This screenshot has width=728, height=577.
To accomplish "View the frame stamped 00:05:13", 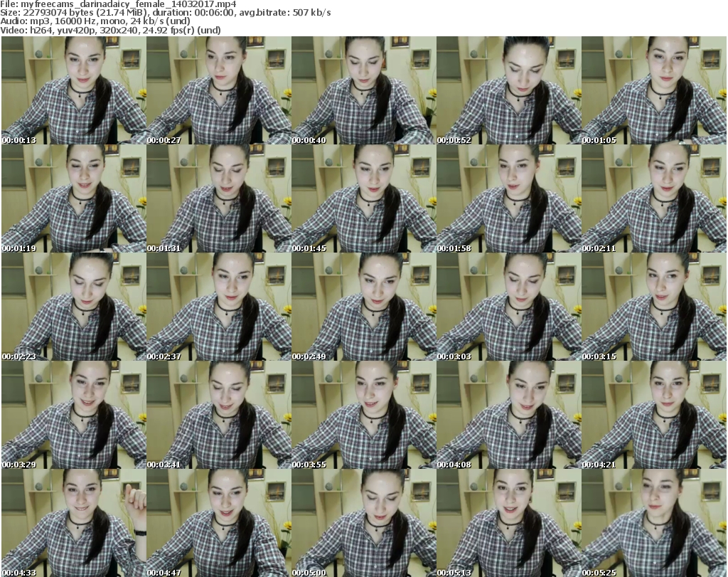I will [x=509, y=523].
